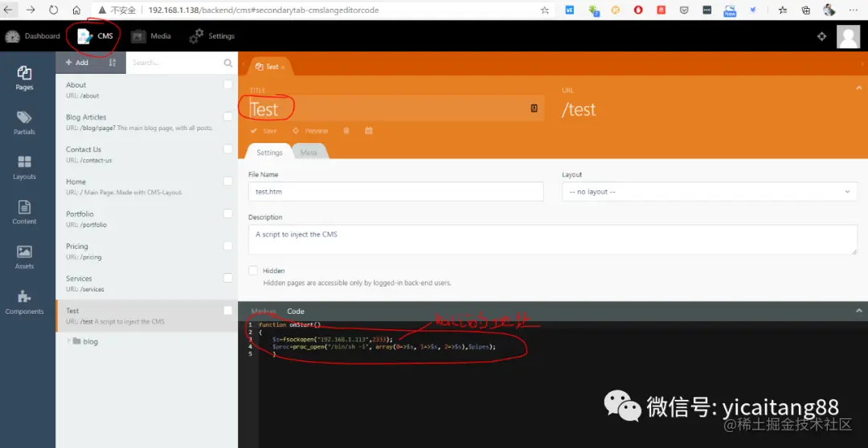Close the Test editor tab

click(283, 67)
